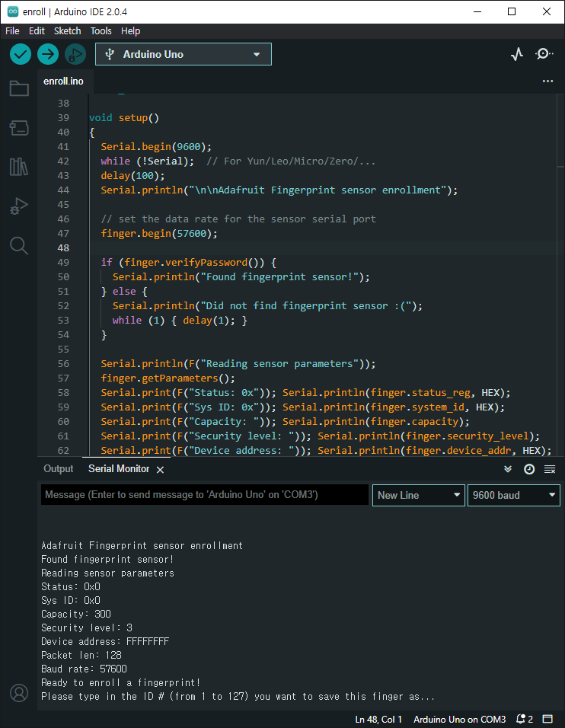Click 'Device address: FFFFFFFF' output line
The width and height of the screenshot is (565, 728).
click(x=105, y=642)
